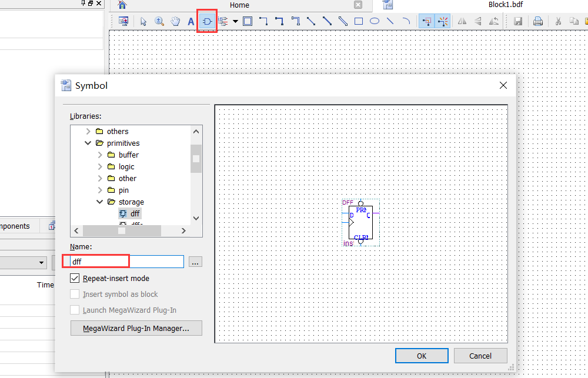
Task: Click the Rotate icon
Action: (x=494, y=21)
